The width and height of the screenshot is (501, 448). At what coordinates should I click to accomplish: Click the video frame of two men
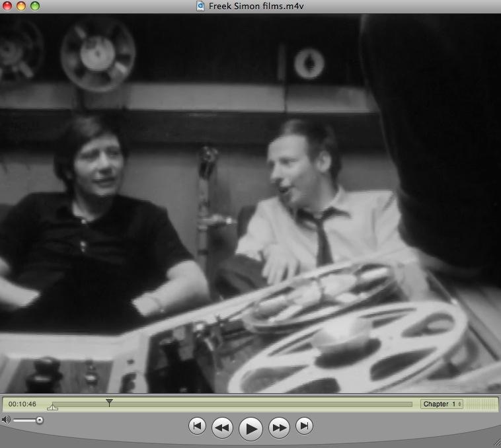(x=251, y=204)
